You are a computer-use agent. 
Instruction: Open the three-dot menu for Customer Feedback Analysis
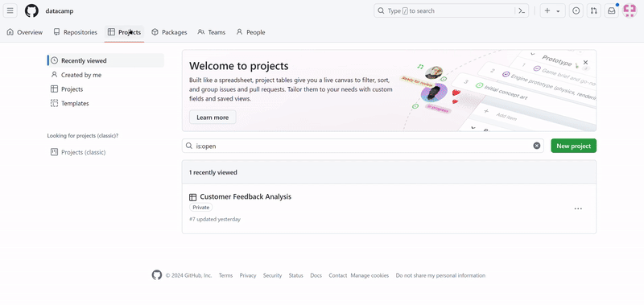pos(578,208)
